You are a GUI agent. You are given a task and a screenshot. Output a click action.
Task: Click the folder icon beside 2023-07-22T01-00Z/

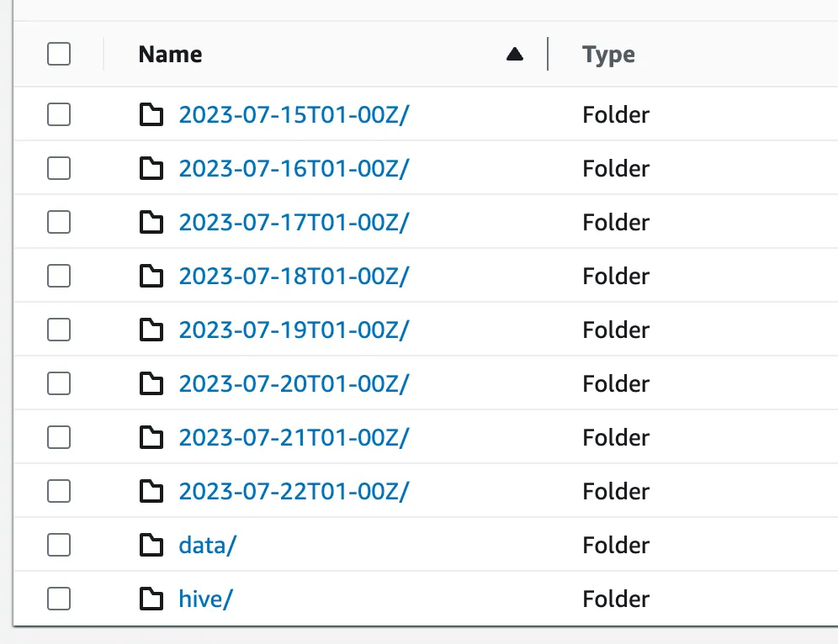click(151, 491)
